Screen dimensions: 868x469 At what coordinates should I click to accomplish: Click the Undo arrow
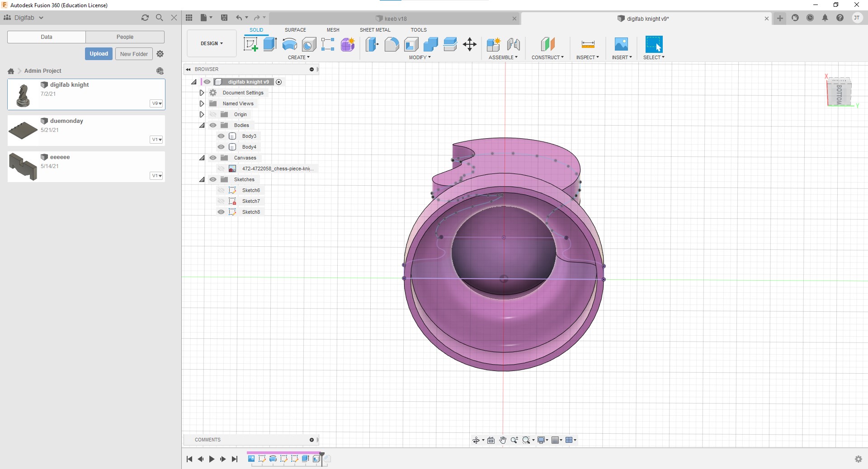pos(239,18)
